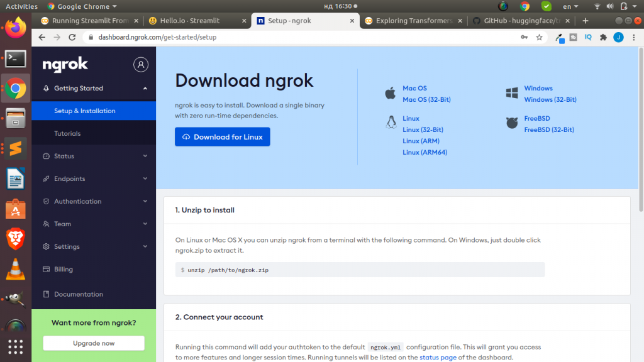
Task: Click the profile circle icon atop the sidebar
Action: [x=141, y=65]
